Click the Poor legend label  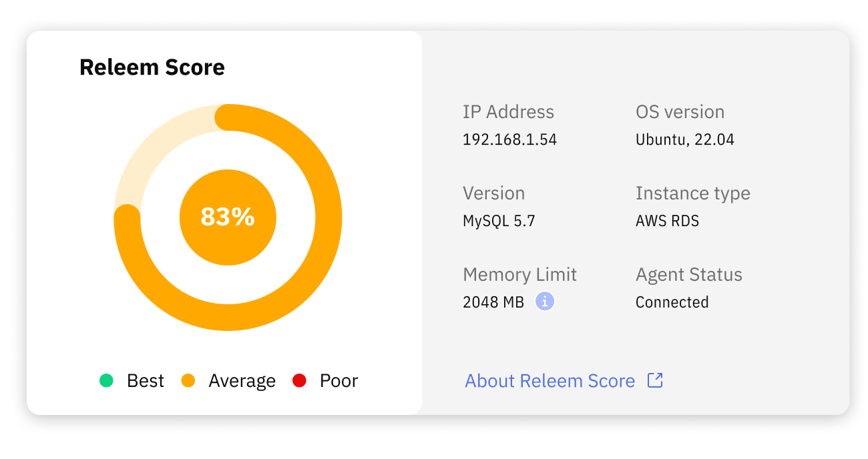click(x=339, y=381)
